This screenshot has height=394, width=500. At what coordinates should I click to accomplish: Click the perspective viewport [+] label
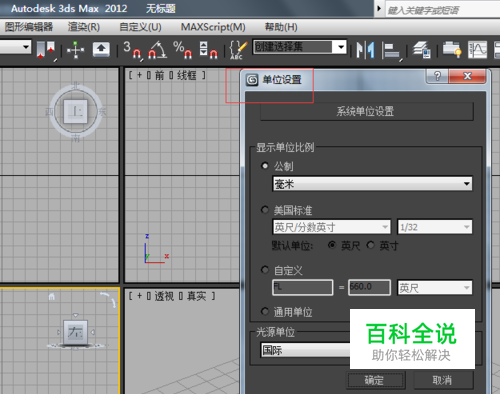click(x=139, y=296)
